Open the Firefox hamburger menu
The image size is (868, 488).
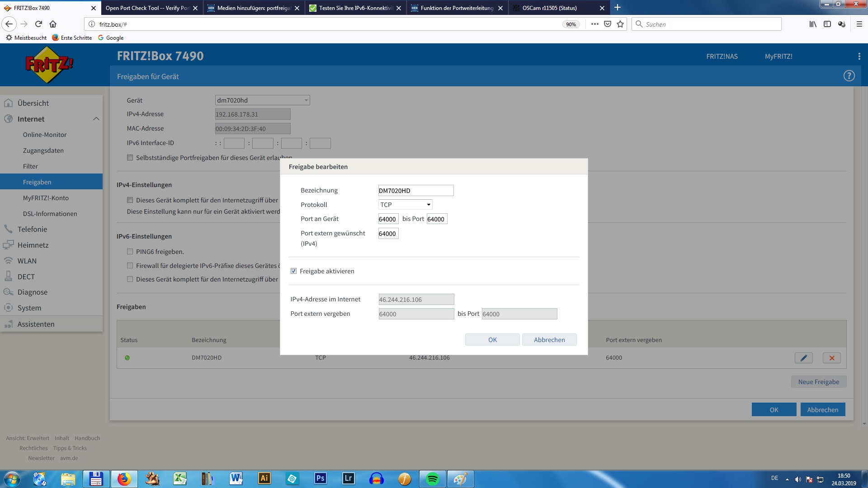(859, 24)
